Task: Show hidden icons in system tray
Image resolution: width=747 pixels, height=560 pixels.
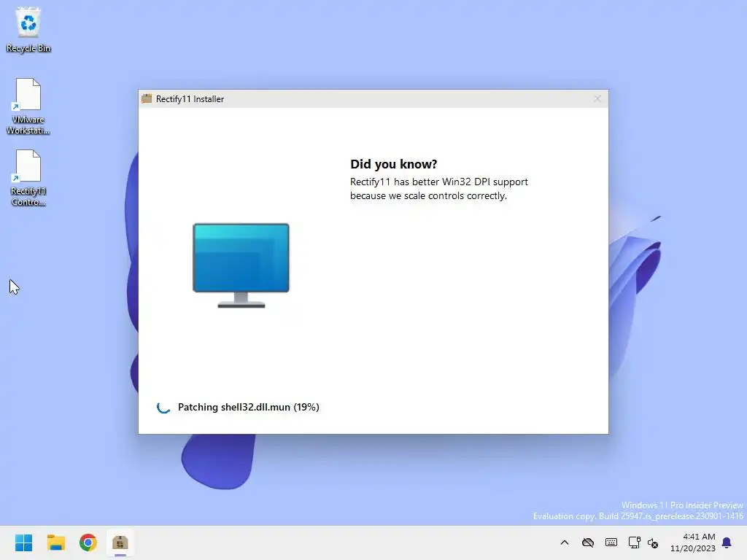Action: click(x=565, y=542)
